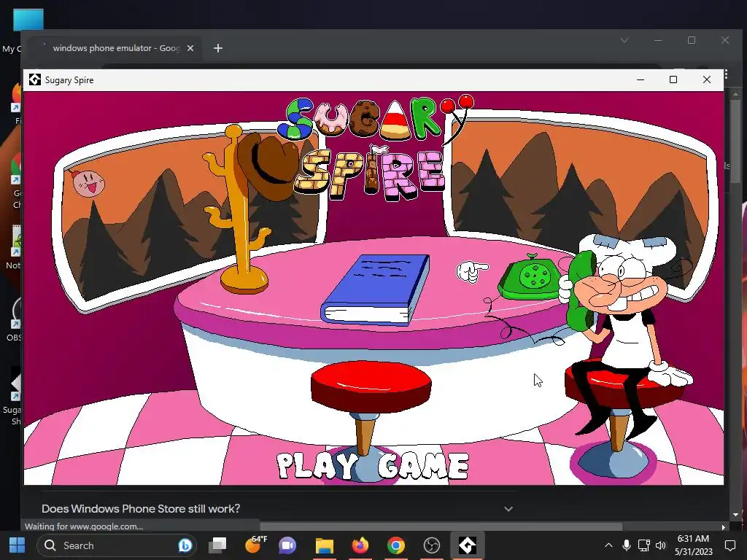The height and width of the screenshot is (560, 747).
Task: Minimize the Sugary Spire window
Action: 640,79
